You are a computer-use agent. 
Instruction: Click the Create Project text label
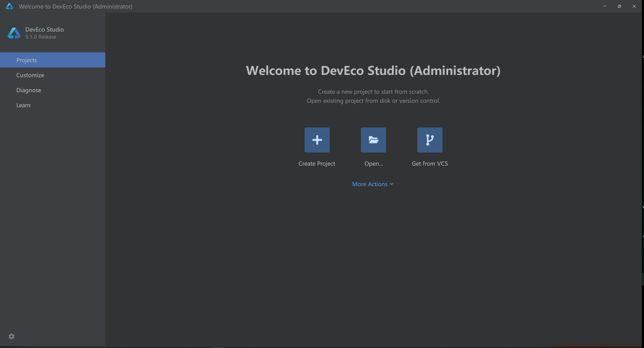pyautogui.click(x=317, y=164)
